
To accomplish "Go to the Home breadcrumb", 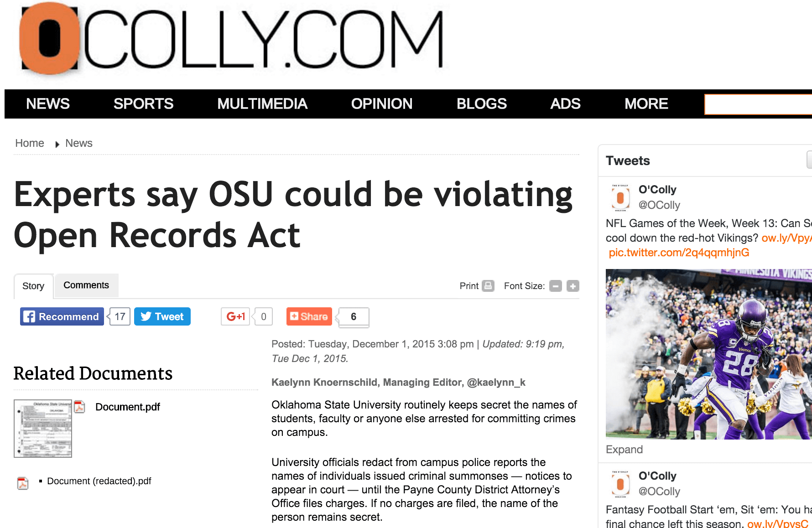I will [x=30, y=143].
